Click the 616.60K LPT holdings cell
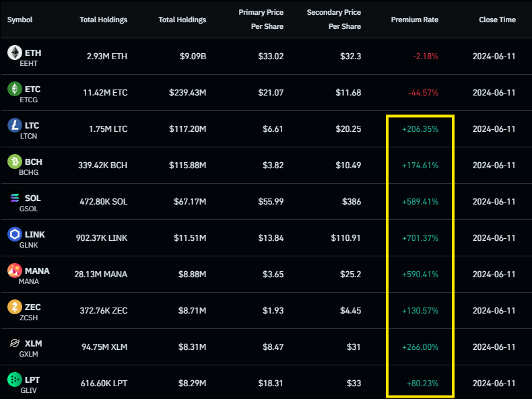The width and height of the screenshot is (532, 399). [x=104, y=383]
